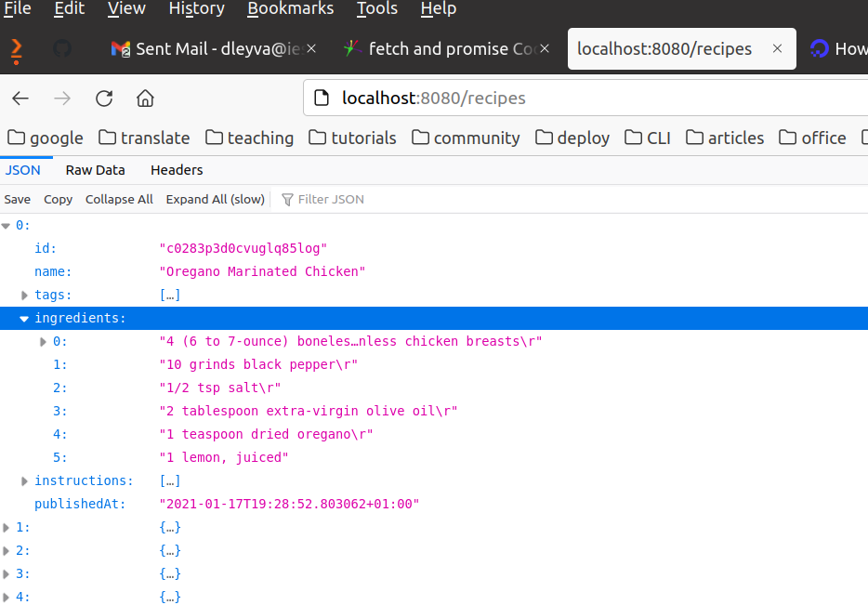The image size is (868, 605).
Task: Open the google bookmarks folder
Action: click(46, 138)
